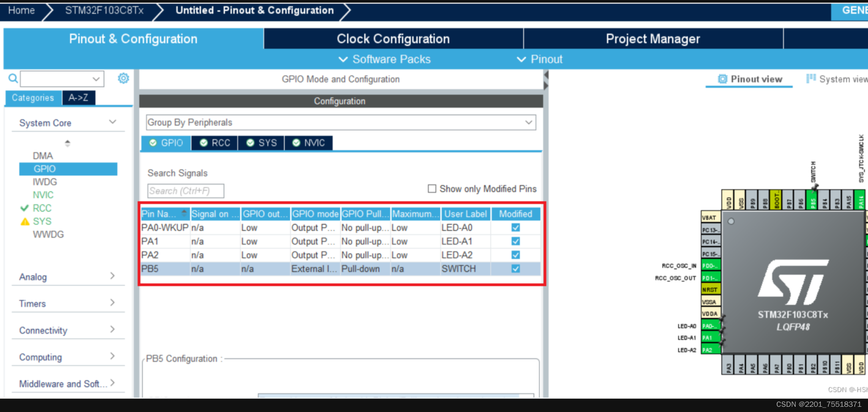Select the GPIO configuration tab

pyautogui.click(x=166, y=143)
